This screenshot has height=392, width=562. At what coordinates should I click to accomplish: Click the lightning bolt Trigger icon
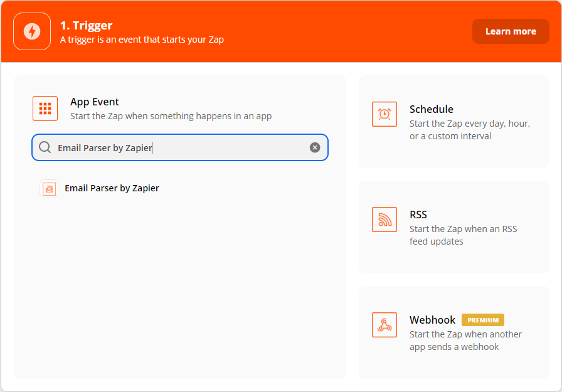tap(32, 31)
